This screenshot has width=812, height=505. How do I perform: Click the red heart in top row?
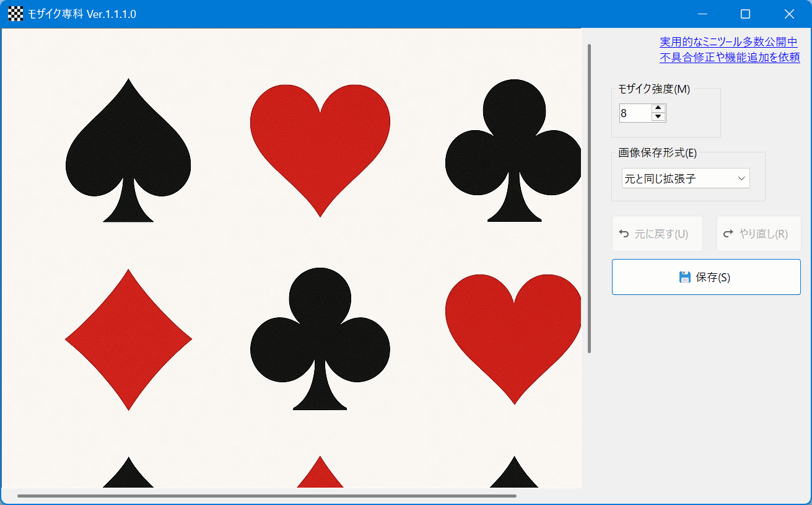(x=320, y=151)
